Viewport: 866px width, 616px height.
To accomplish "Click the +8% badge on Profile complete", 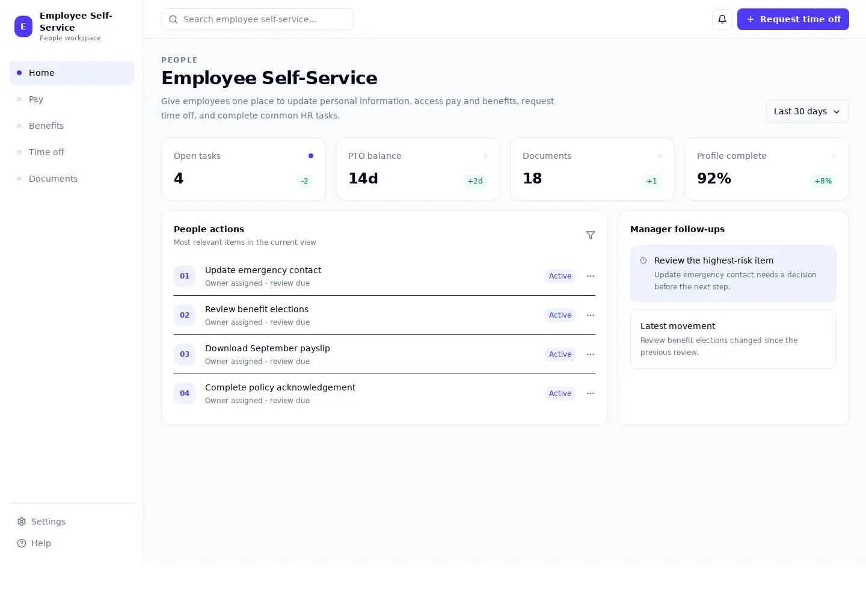I will pos(823,181).
